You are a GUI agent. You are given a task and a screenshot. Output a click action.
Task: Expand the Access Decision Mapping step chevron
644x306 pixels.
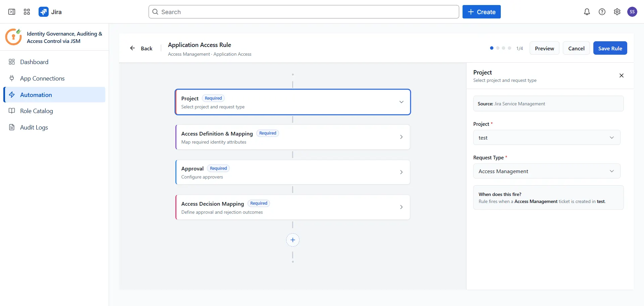pyautogui.click(x=401, y=207)
